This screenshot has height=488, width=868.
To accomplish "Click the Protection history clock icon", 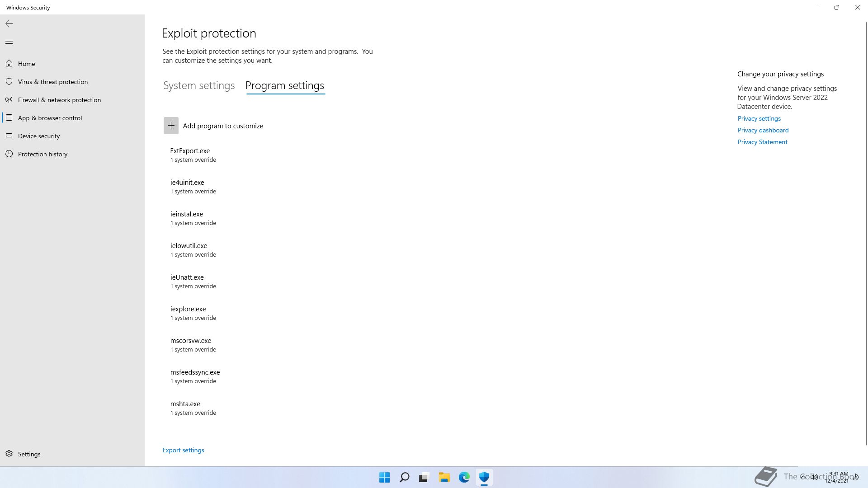I will tap(9, 154).
